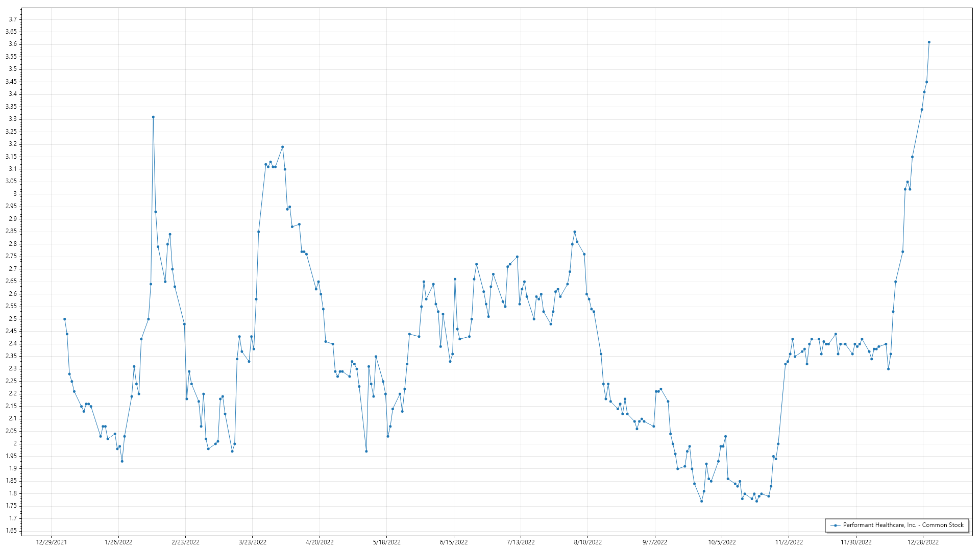
Task: Select the February peak point at 3.3
Action: 153,117
